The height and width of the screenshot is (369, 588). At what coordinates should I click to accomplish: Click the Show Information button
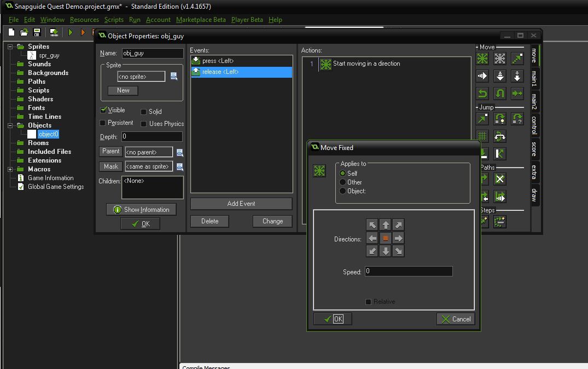tap(141, 210)
